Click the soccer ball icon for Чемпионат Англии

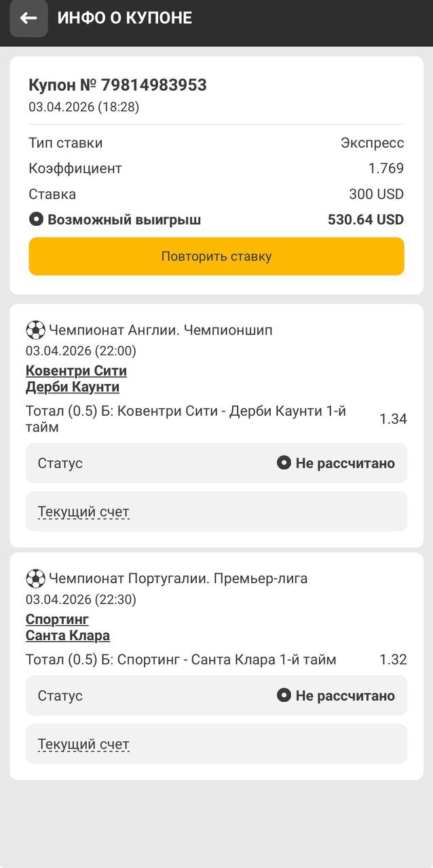(35, 330)
